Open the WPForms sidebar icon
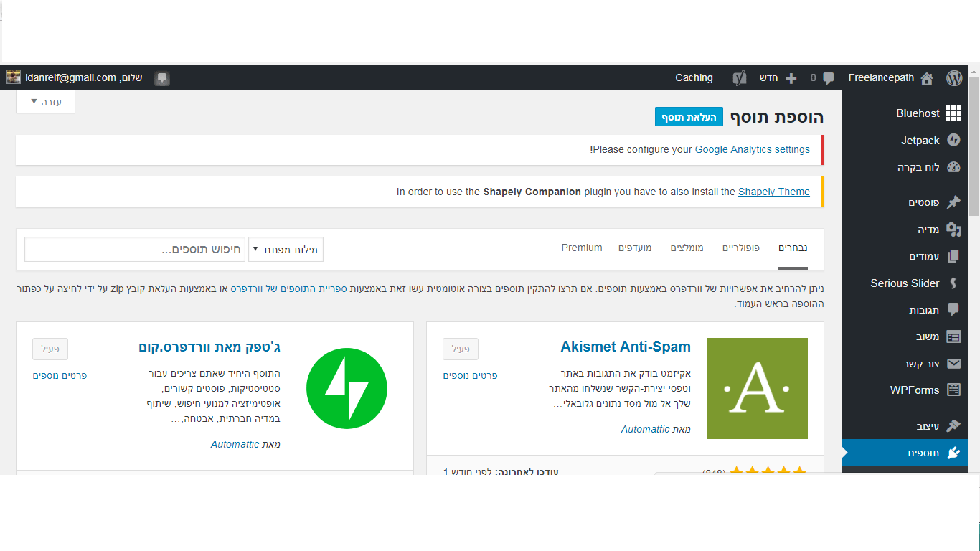Viewport: 980px width, 551px height. (x=953, y=390)
